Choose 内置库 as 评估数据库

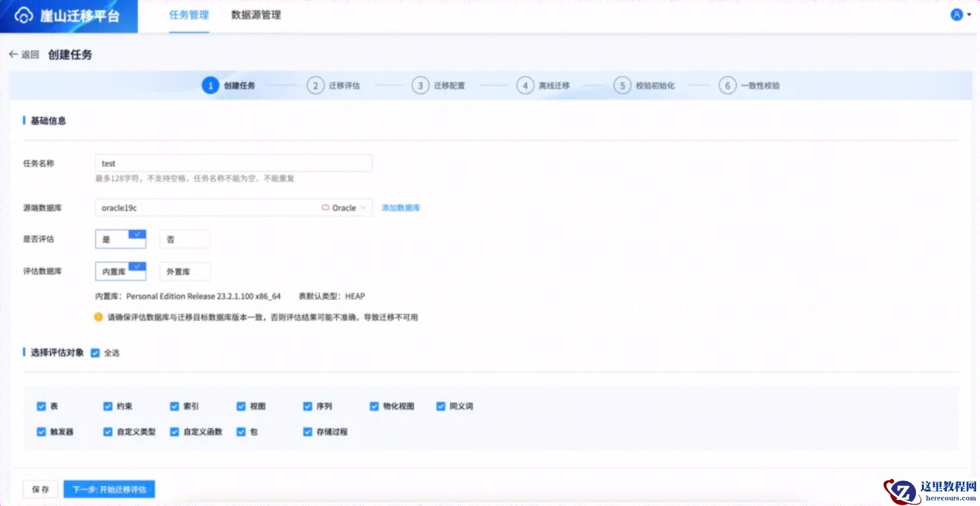coord(121,271)
